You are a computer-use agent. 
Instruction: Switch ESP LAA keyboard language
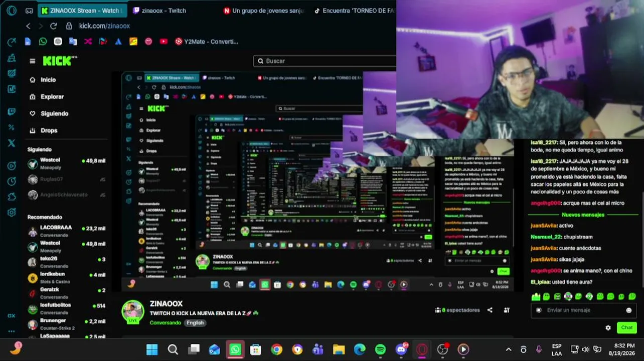[557, 349]
